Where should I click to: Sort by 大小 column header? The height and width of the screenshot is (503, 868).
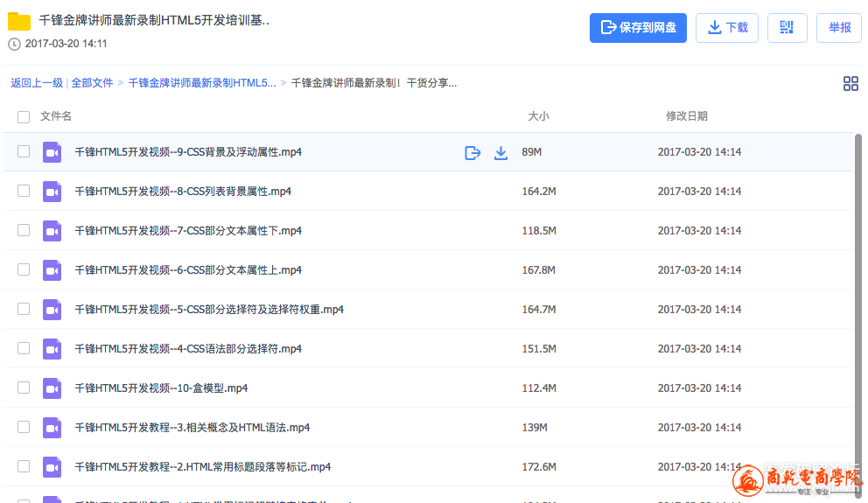[538, 116]
